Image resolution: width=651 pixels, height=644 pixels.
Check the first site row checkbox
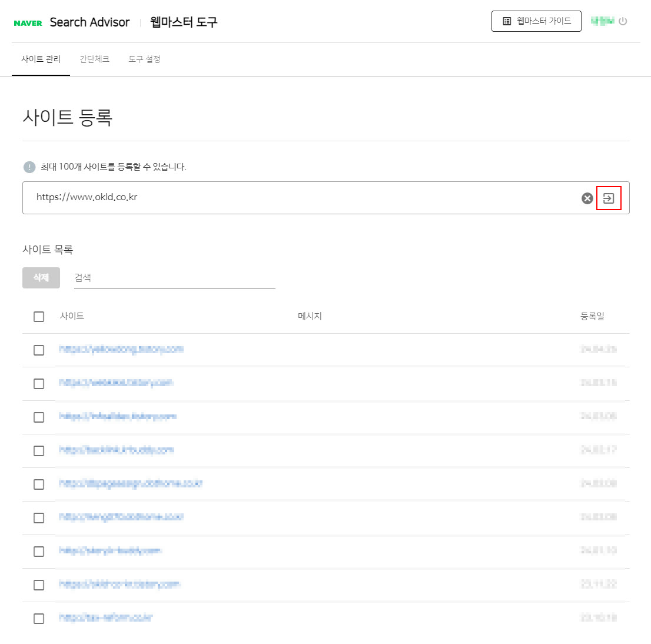click(39, 350)
